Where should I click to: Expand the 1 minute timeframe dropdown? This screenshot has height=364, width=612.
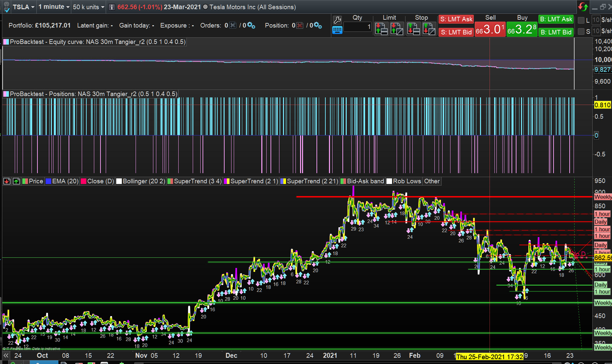[x=54, y=7]
